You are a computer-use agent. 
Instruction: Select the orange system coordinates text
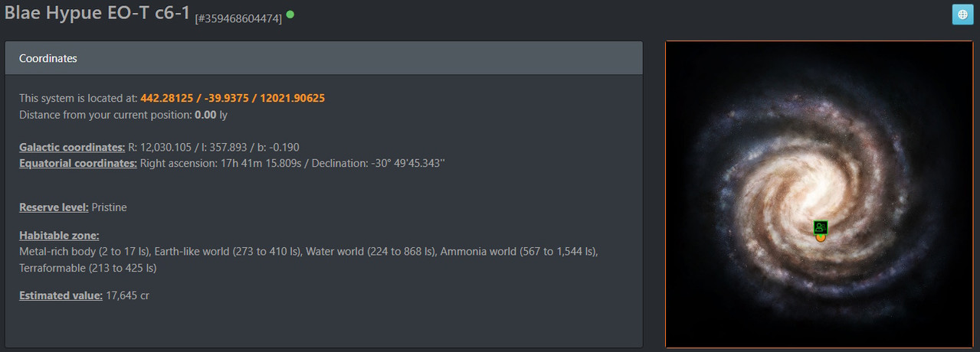click(233, 99)
